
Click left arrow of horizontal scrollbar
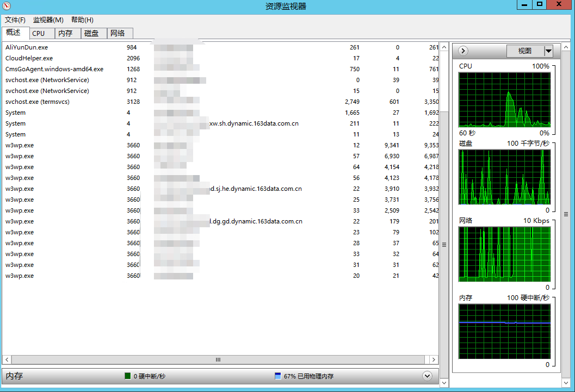7,360
